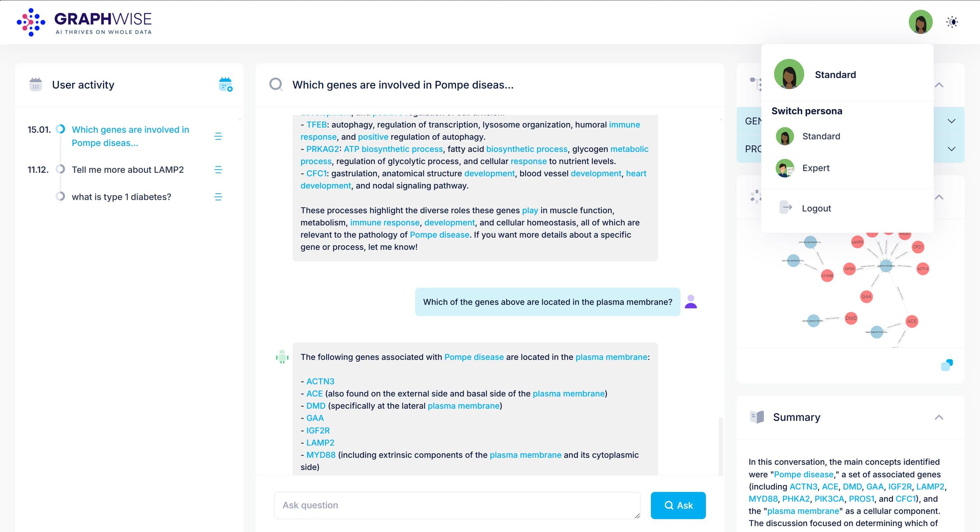
Task: Switch persona to Expert
Action: (815, 168)
